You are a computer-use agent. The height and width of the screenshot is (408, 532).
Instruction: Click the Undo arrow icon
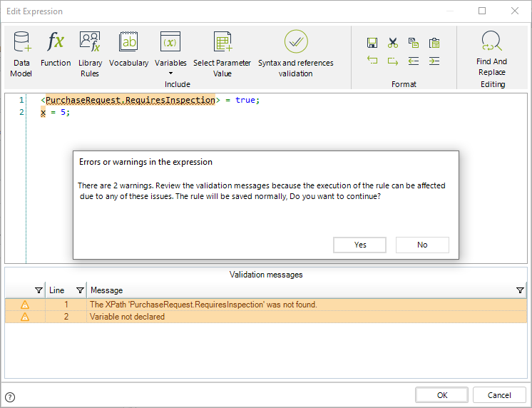(372, 61)
